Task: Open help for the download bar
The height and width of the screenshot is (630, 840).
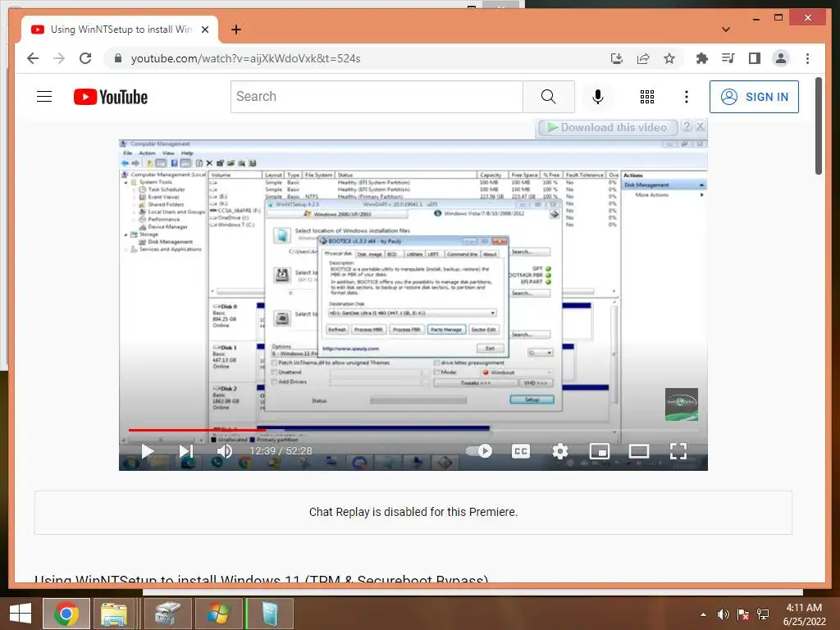Action: (687, 127)
